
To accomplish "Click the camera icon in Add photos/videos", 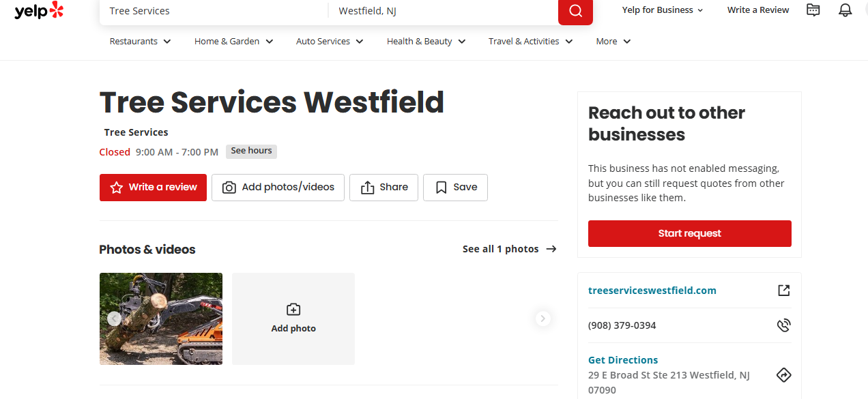I will pos(230,188).
